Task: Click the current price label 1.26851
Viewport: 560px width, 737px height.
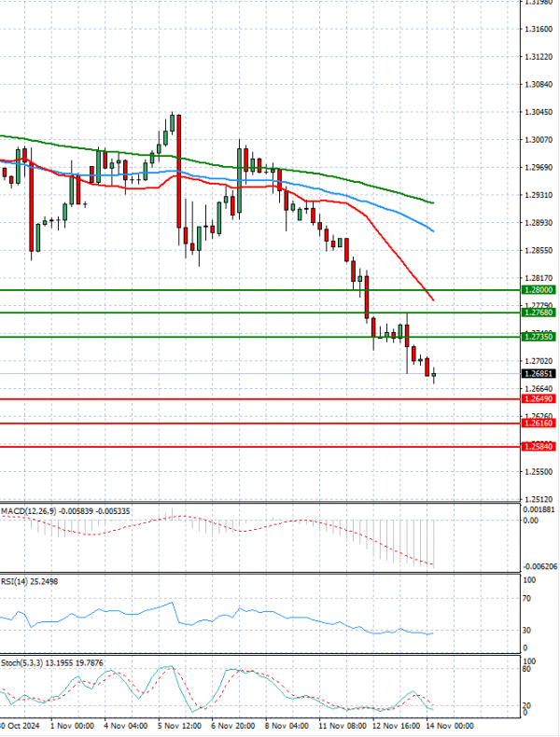Action: pos(539,374)
